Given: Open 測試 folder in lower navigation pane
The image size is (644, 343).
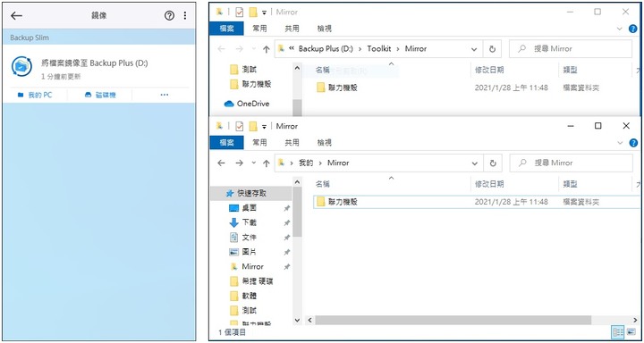Looking at the screenshot, I should point(242,310).
